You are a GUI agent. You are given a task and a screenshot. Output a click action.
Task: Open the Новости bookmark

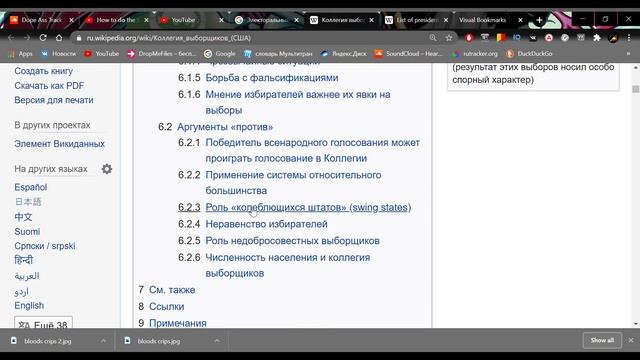tap(58, 54)
